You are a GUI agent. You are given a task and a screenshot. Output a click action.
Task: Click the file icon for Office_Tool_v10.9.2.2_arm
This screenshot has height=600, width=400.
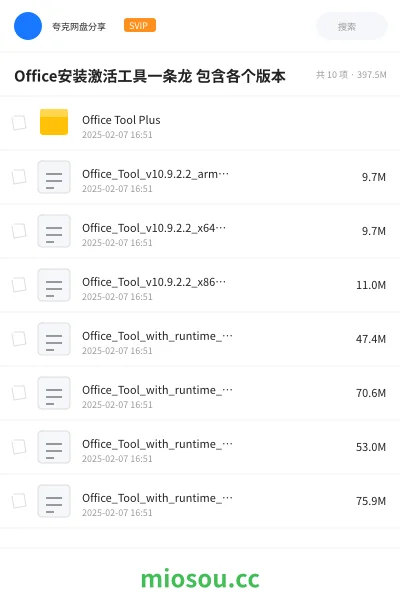click(x=54, y=177)
